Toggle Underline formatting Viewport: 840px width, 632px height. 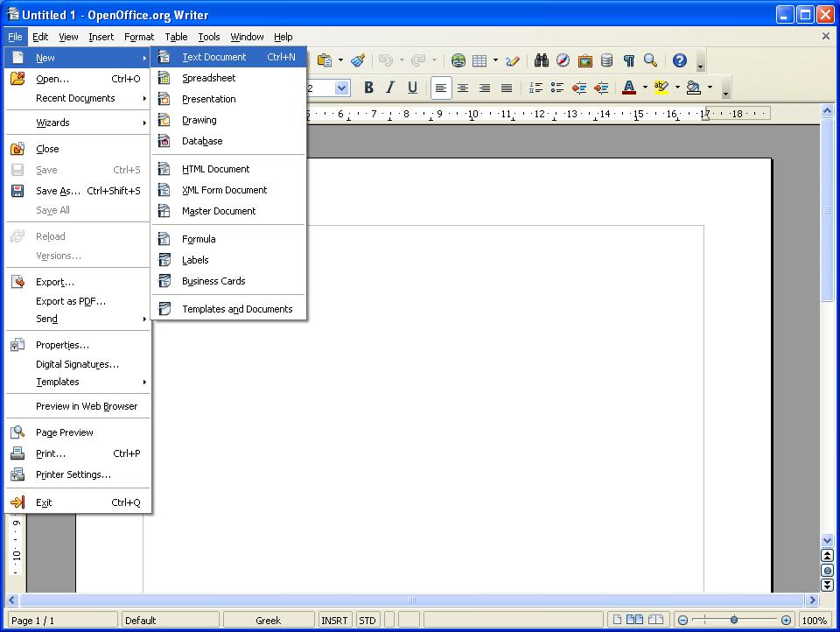point(412,88)
